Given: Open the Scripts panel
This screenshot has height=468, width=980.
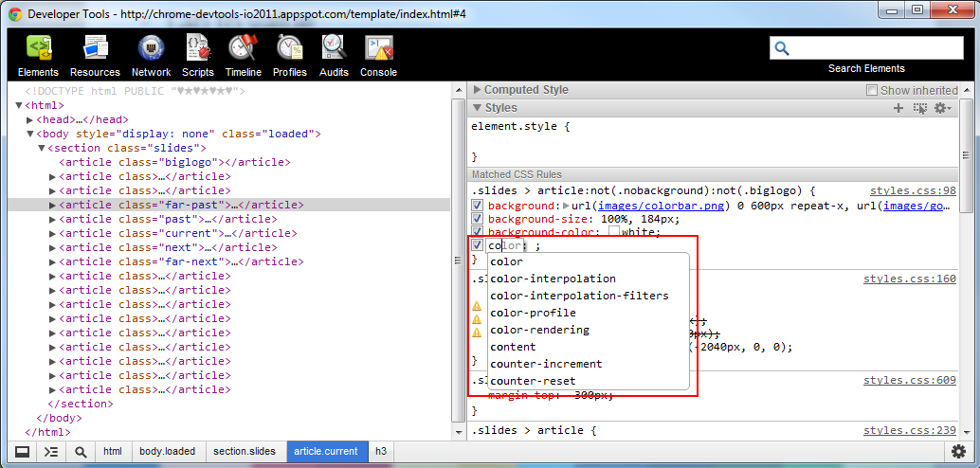Looking at the screenshot, I should pyautogui.click(x=198, y=56).
